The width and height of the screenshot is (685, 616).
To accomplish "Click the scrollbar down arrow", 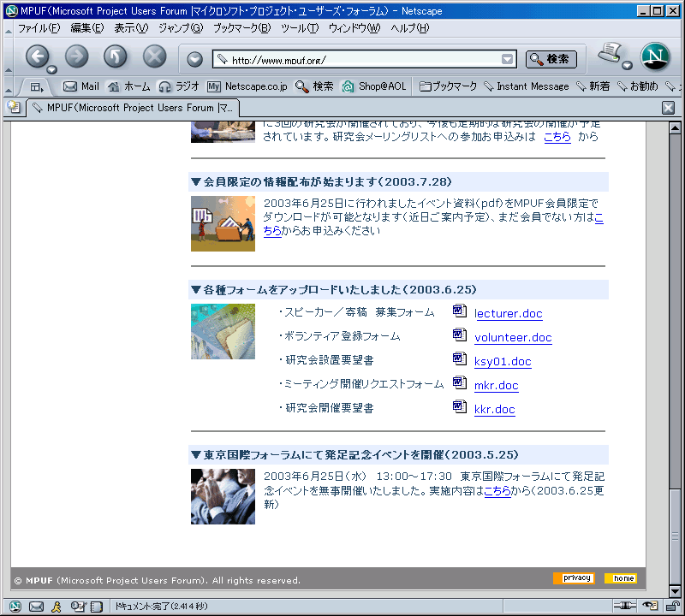I will pos(675,591).
